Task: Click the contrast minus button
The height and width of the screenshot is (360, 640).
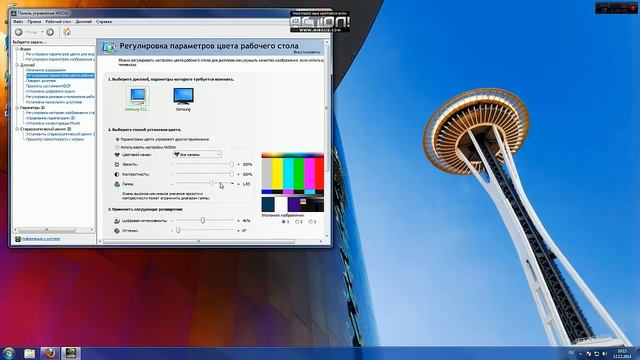Action: point(172,174)
